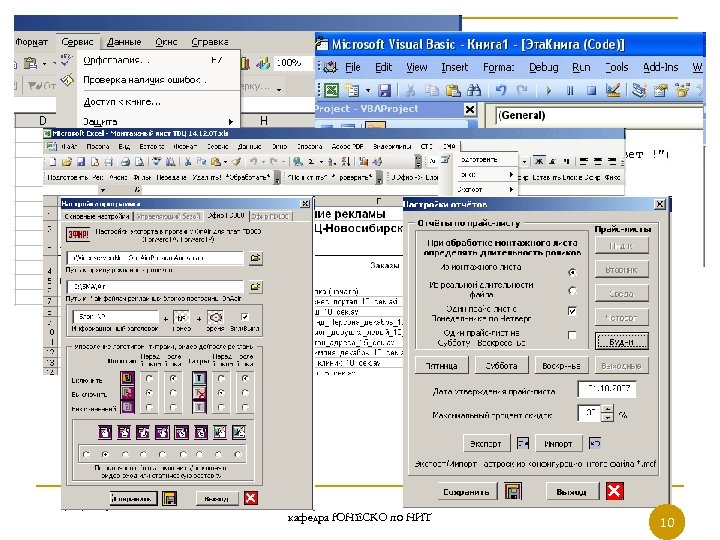This screenshot has height=540, width=720.
Task: Select radio for 'Из монтажного листа'
Action: (572, 272)
